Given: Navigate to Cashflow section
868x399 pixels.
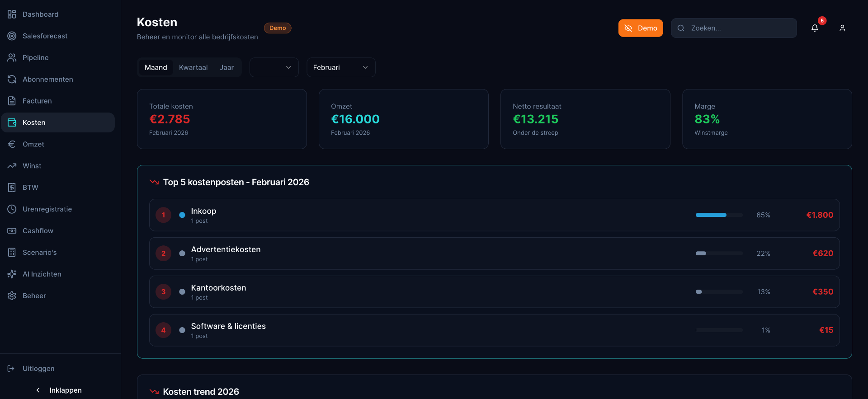Looking at the screenshot, I should (58, 231).
